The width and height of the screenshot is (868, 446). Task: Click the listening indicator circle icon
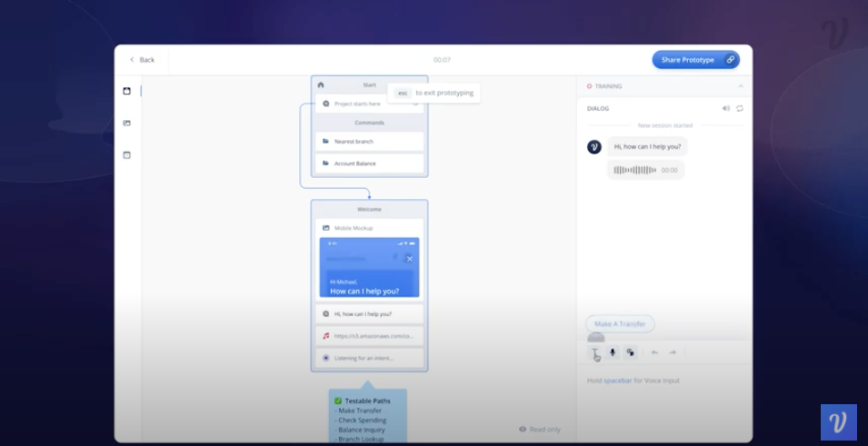(325, 358)
